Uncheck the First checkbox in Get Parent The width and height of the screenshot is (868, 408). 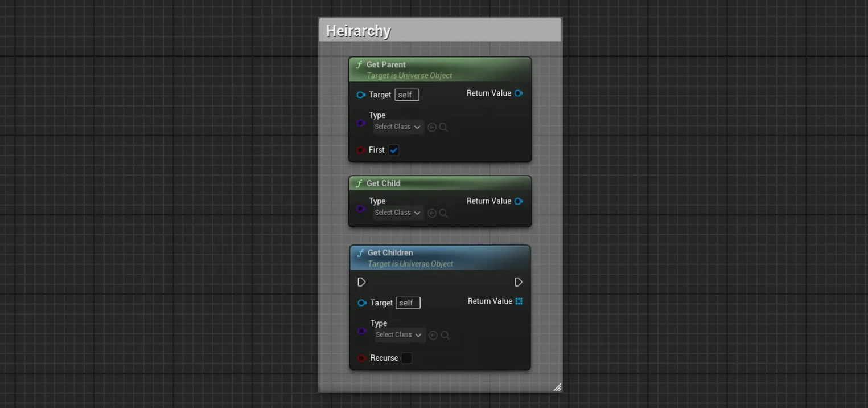coord(393,150)
